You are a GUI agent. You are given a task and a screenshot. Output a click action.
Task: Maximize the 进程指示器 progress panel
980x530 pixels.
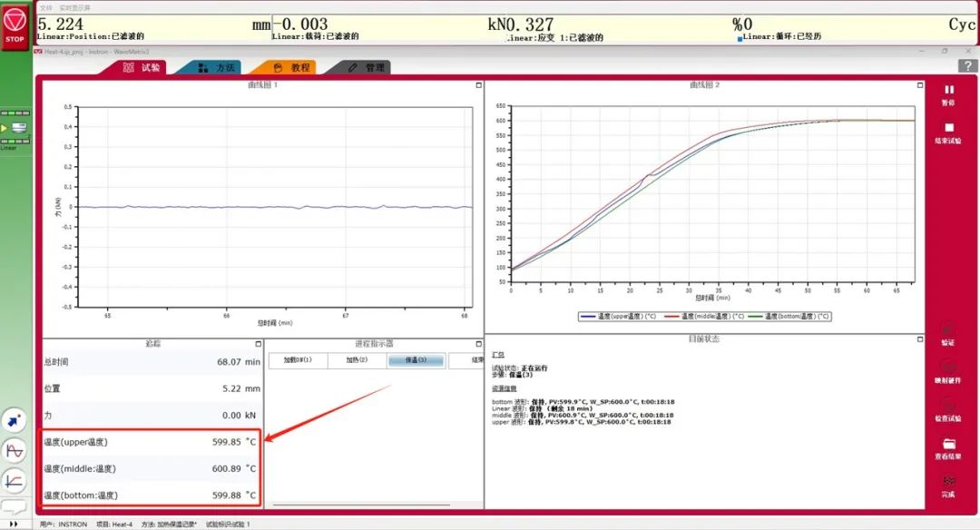click(x=479, y=344)
